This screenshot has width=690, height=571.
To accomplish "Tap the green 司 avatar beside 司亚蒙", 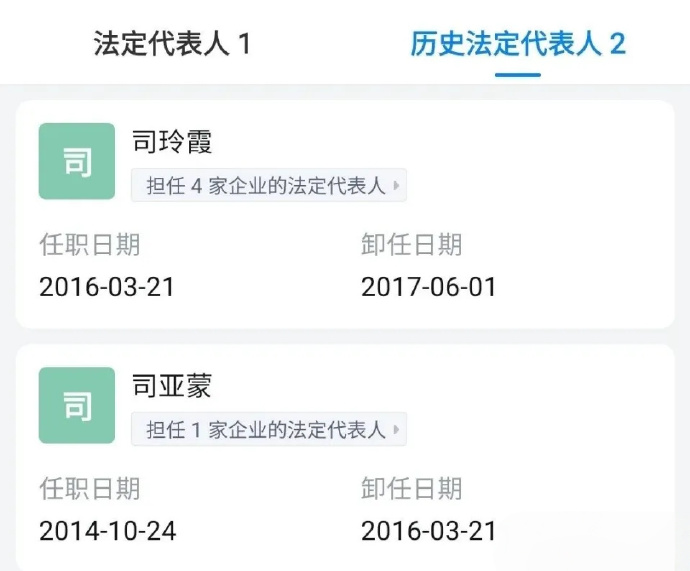I will (x=77, y=405).
